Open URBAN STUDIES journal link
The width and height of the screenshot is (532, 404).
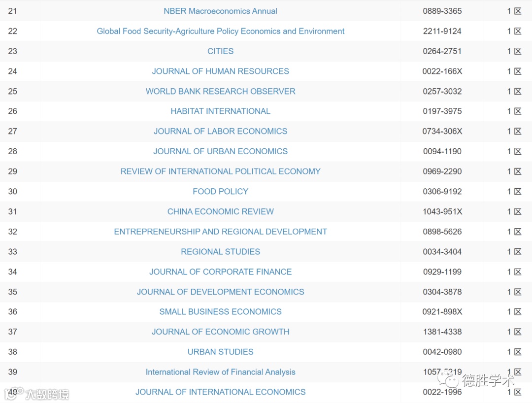point(221,352)
